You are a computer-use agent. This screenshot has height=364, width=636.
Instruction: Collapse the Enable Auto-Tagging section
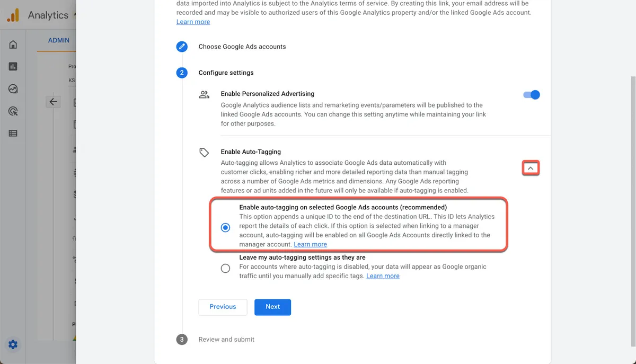(531, 168)
